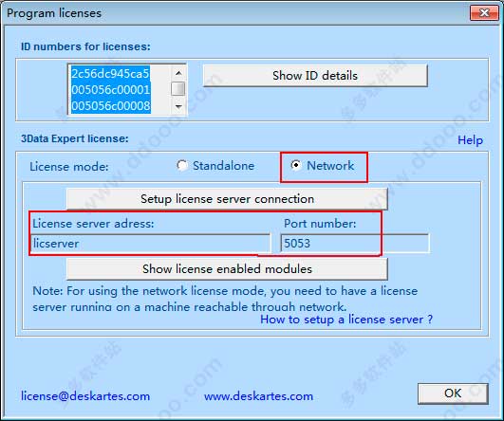
Task: Select ID 2c56dc945ca5 in the list
Action: point(110,74)
